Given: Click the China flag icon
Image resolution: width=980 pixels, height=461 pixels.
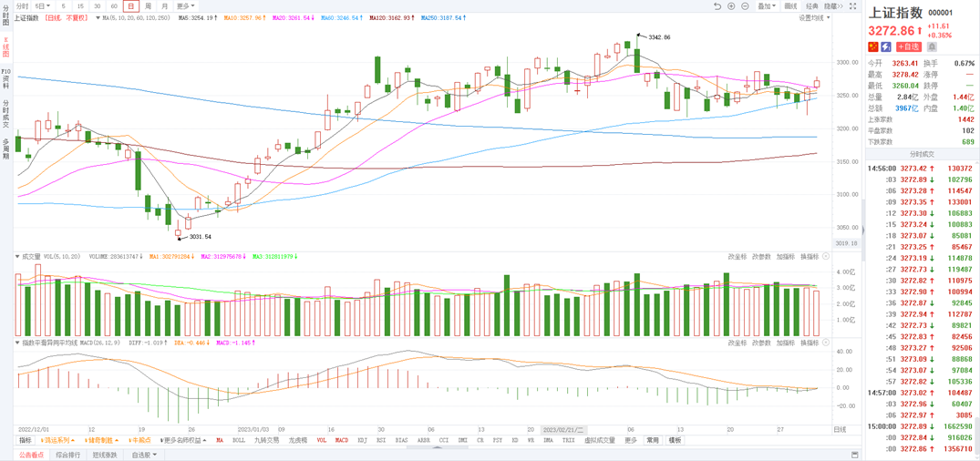Looking at the screenshot, I should 872,46.
